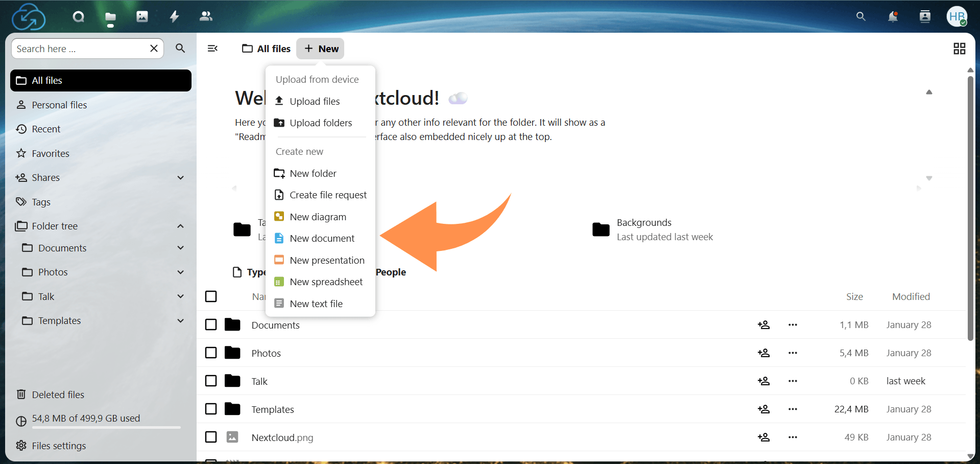This screenshot has width=980, height=464.
Task: Select all files using the header checkbox
Action: point(210,296)
